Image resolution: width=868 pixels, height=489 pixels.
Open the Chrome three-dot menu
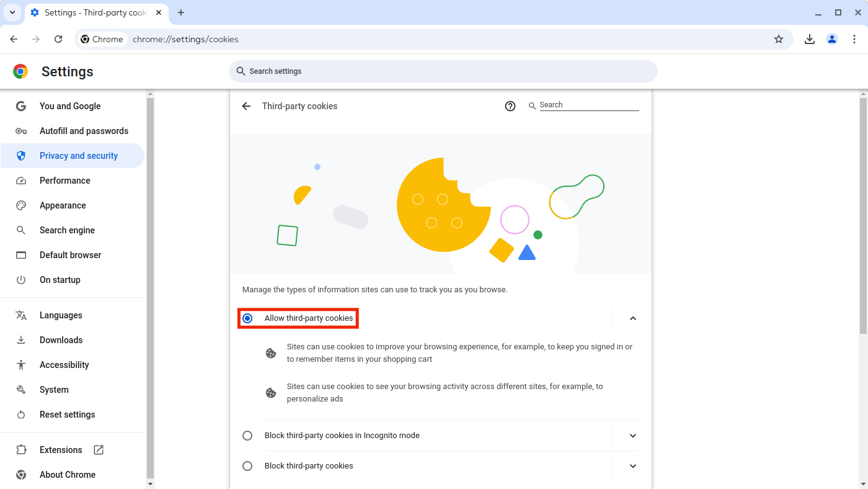coord(854,38)
